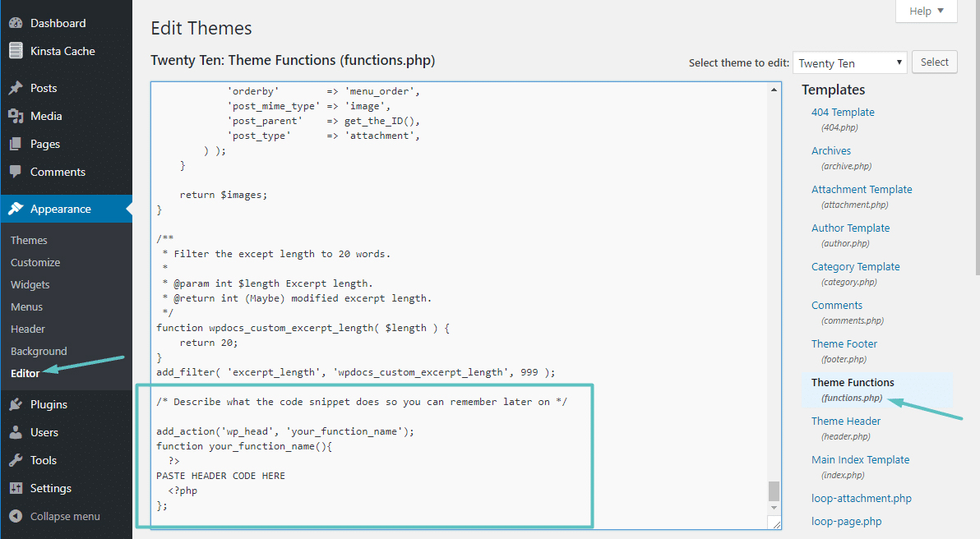Click inside the functions.php code editor

460,306
